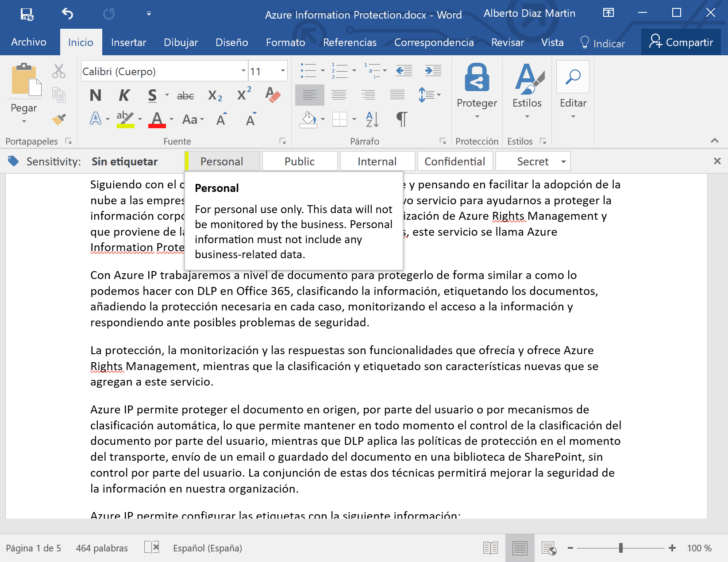Screen dimensions: 728x562
Task: Open the Calibri font name dropdown
Action: pos(243,71)
